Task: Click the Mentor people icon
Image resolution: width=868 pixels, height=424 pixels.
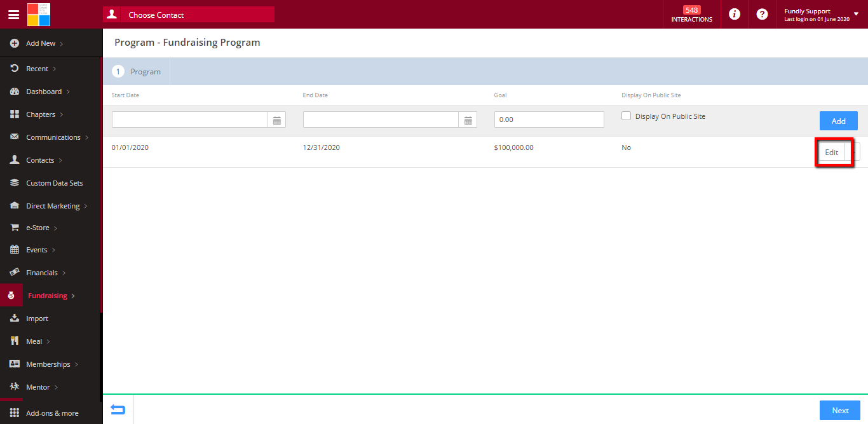Action: [x=15, y=386]
